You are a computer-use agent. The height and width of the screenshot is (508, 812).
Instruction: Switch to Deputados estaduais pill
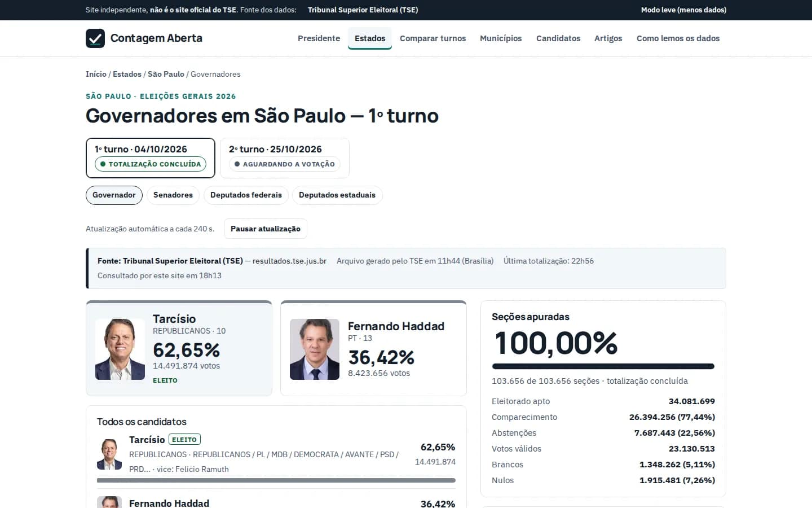click(337, 195)
